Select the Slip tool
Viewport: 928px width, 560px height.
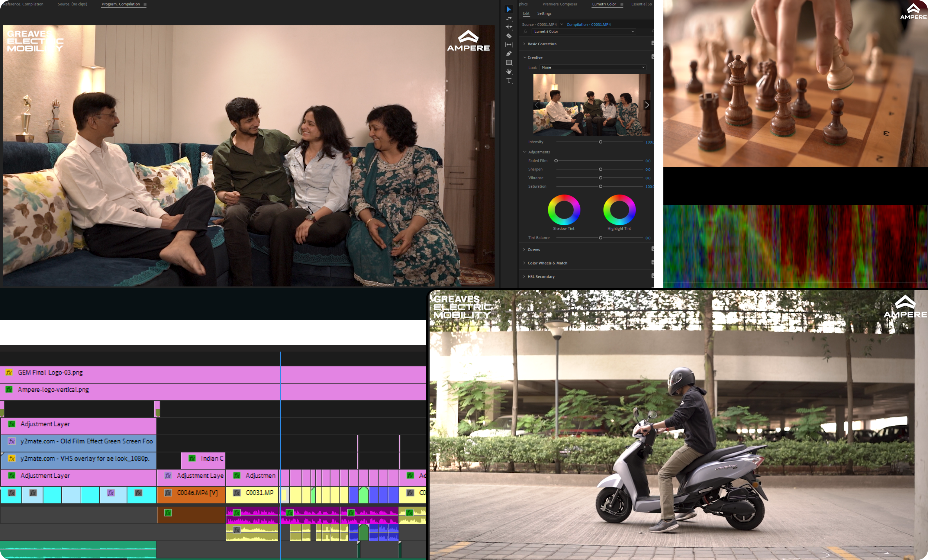coord(509,44)
